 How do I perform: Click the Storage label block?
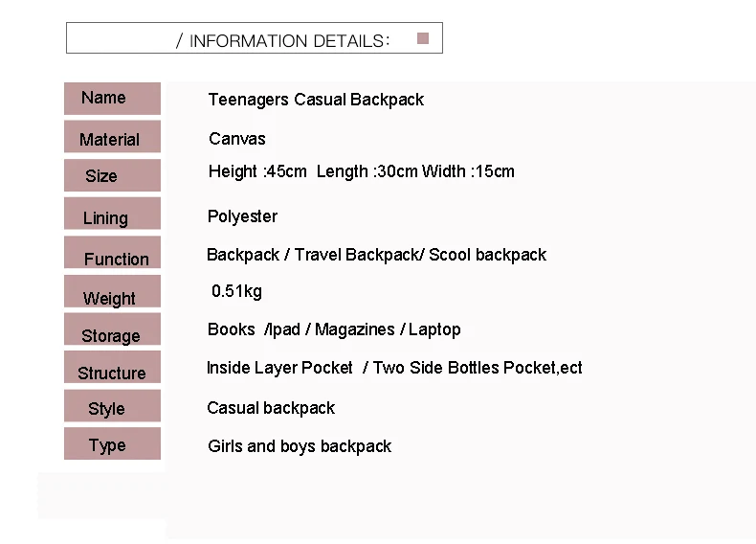coord(112,329)
